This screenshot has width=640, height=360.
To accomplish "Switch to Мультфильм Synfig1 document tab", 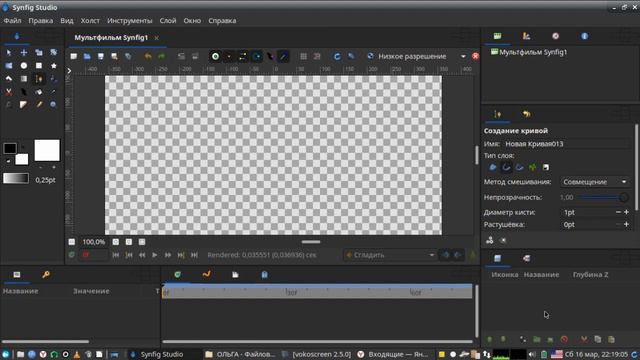I will point(111,38).
